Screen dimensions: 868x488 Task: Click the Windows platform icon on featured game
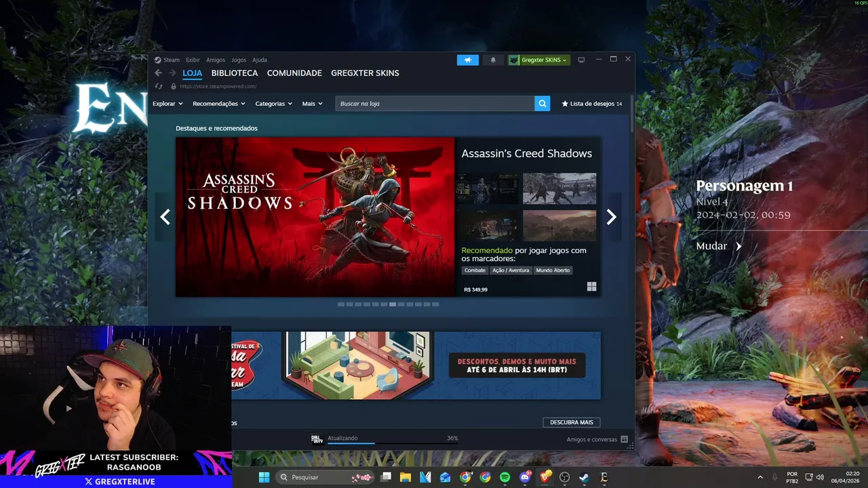(591, 287)
